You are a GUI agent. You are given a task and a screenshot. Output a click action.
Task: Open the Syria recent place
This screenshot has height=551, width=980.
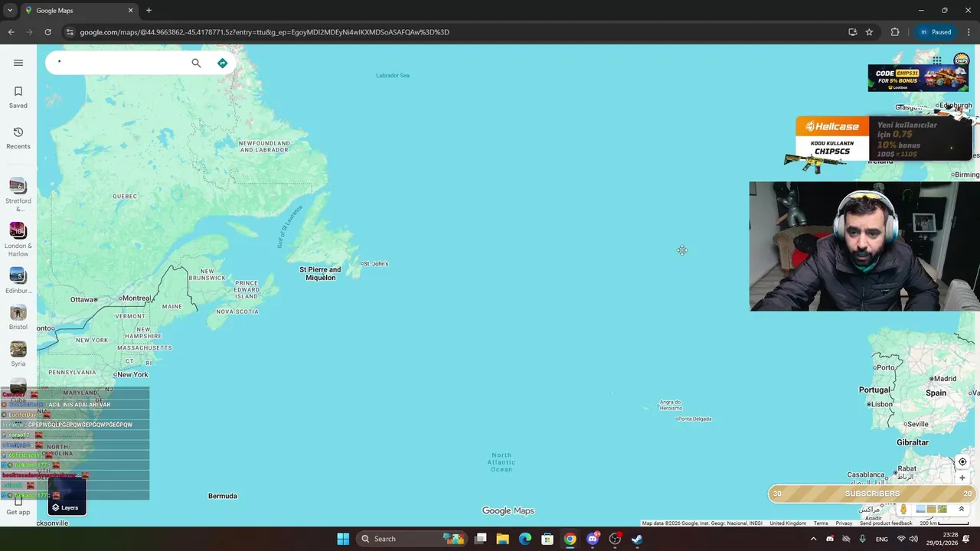coord(18,354)
